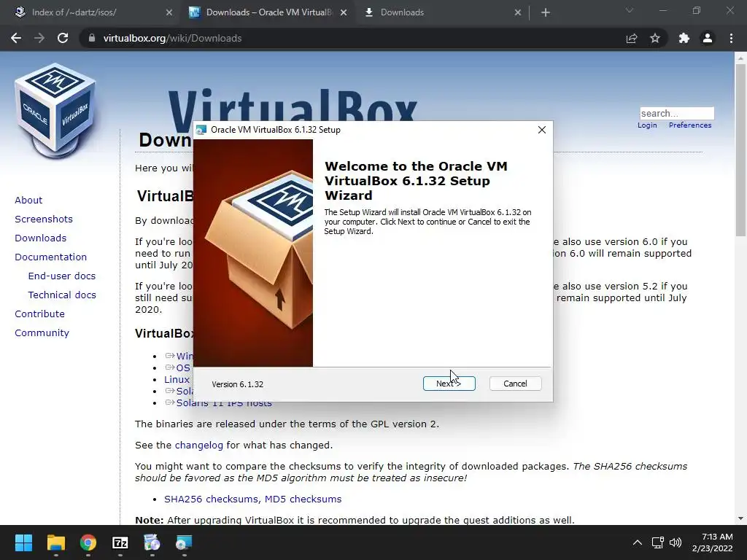Image resolution: width=747 pixels, height=560 pixels.
Task: Open the SHA256 checksums link
Action: tap(212, 499)
